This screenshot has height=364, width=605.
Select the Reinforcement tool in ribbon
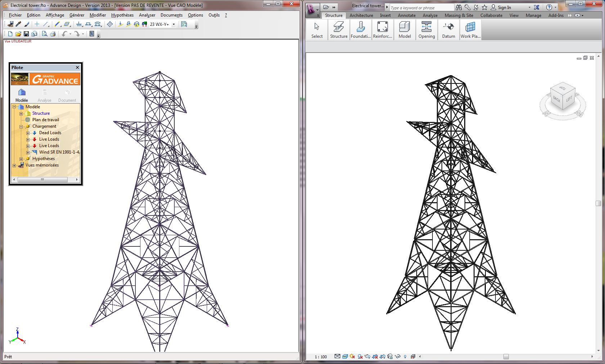(382, 29)
